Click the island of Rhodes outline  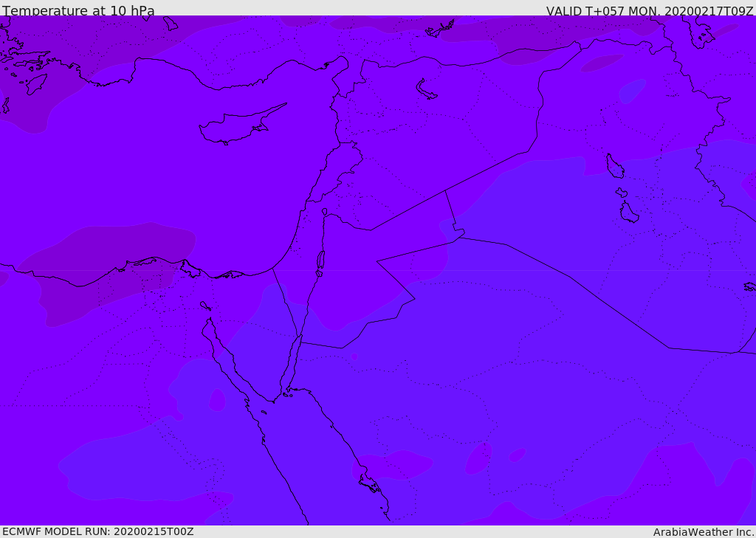(x=35, y=84)
